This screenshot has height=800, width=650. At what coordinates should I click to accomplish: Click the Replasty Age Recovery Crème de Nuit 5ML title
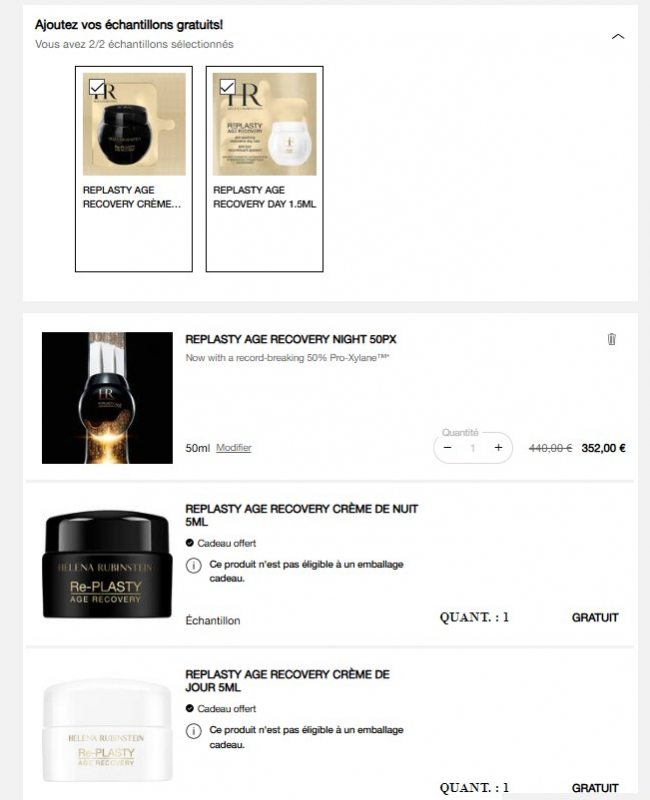click(x=302, y=515)
